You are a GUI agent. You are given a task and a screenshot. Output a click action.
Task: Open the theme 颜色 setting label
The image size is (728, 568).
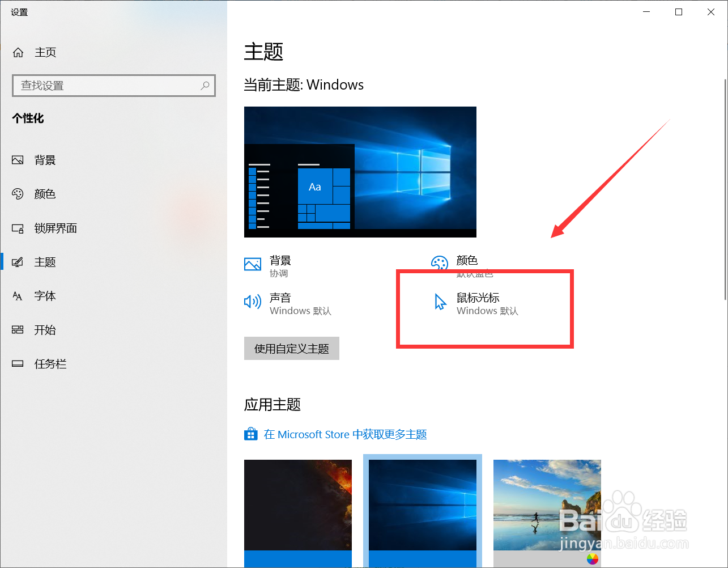(x=467, y=261)
